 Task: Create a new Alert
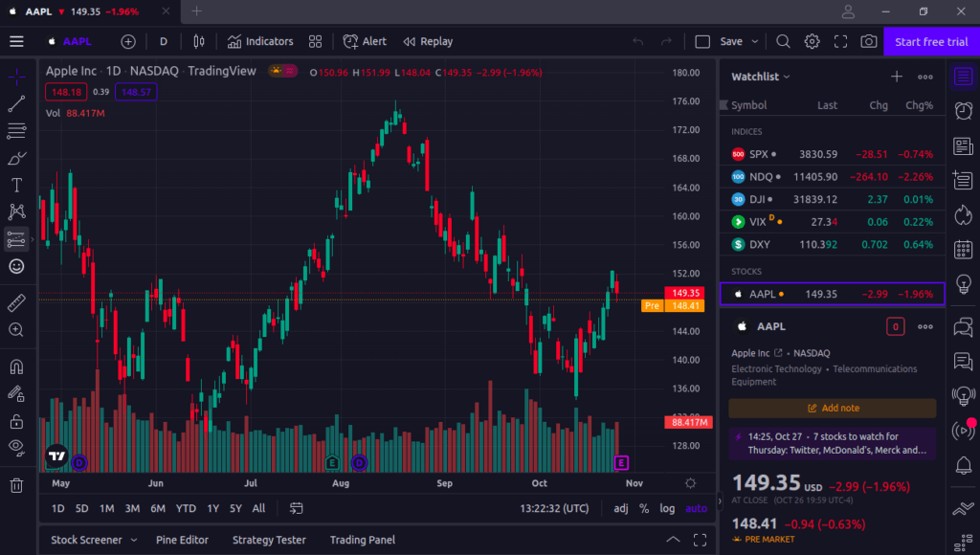(x=365, y=41)
